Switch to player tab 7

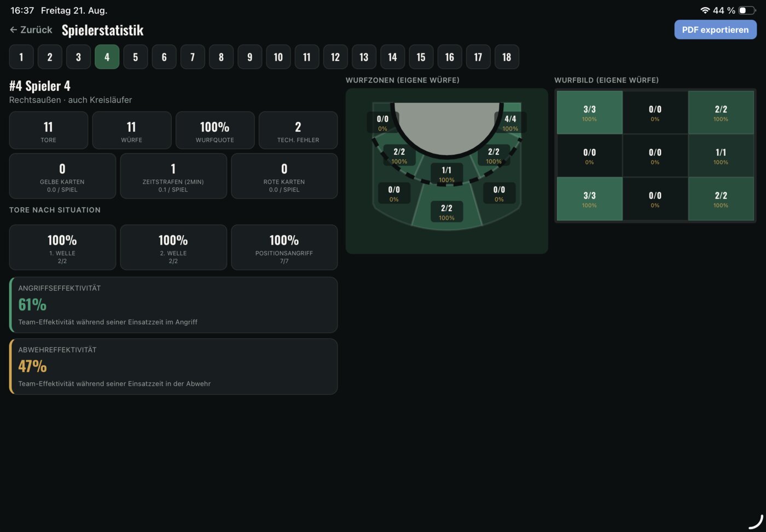[193, 57]
